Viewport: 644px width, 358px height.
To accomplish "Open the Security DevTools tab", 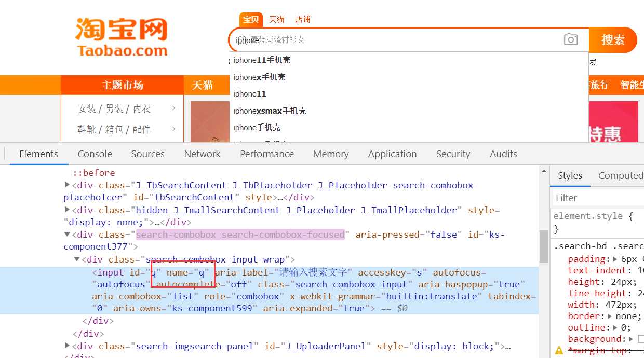I will click(453, 154).
